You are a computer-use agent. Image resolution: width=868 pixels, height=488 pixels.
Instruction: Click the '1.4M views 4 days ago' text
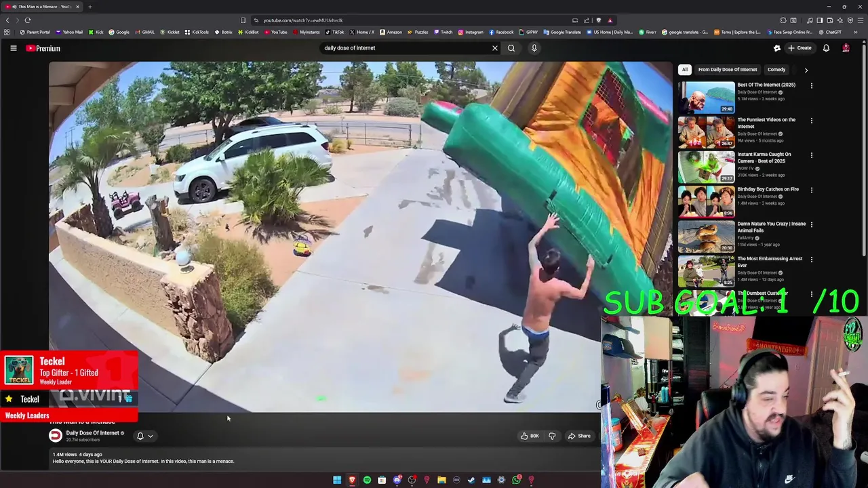[77, 454]
